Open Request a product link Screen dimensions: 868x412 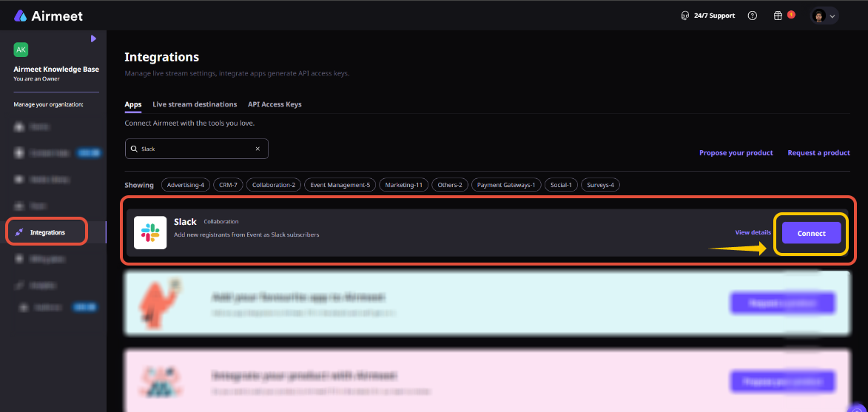click(818, 152)
